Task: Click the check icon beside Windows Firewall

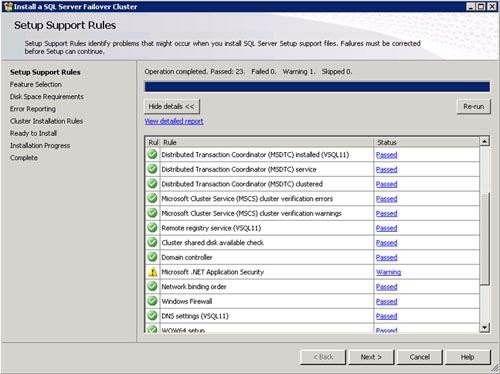Action: (x=152, y=301)
